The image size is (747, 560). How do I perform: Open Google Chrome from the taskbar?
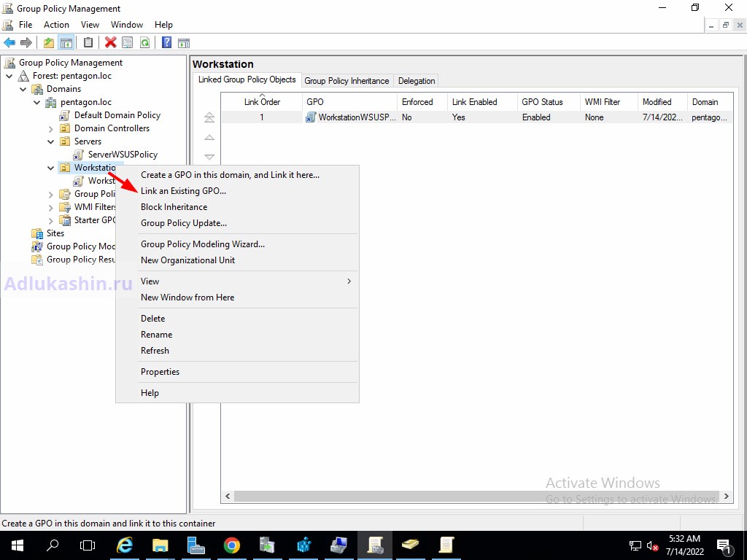coord(231,545)
